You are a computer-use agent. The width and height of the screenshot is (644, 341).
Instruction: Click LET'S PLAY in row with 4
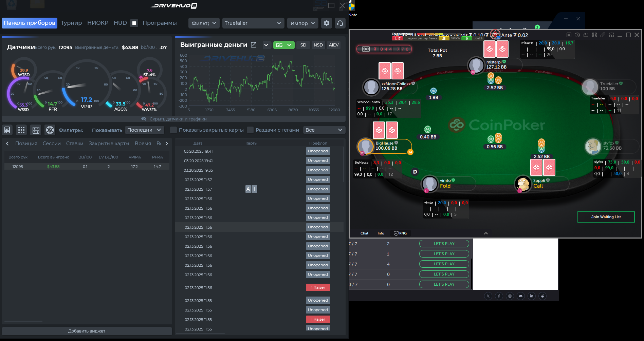pyautogui.click(x=444, y=264)
